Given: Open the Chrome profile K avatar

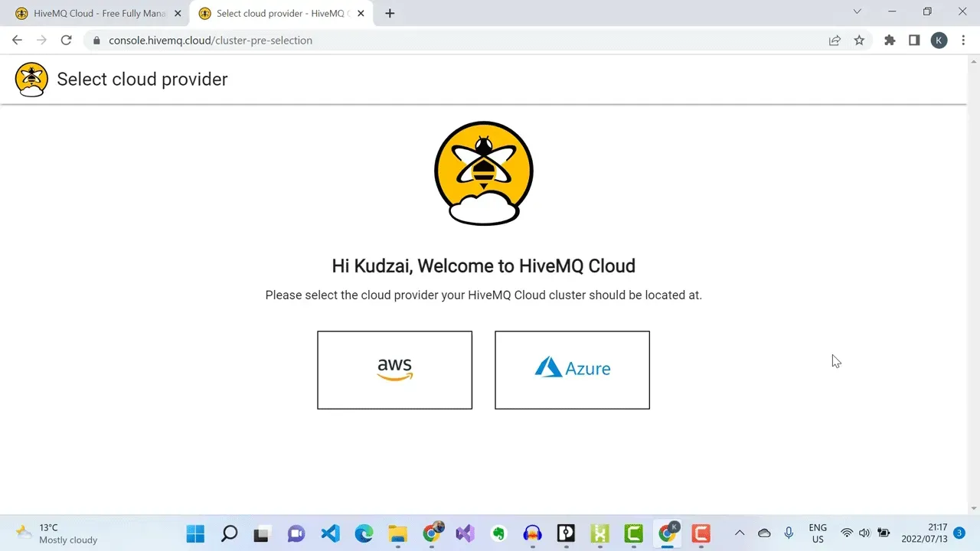Looking at the screenshot, I should (939, 41).
